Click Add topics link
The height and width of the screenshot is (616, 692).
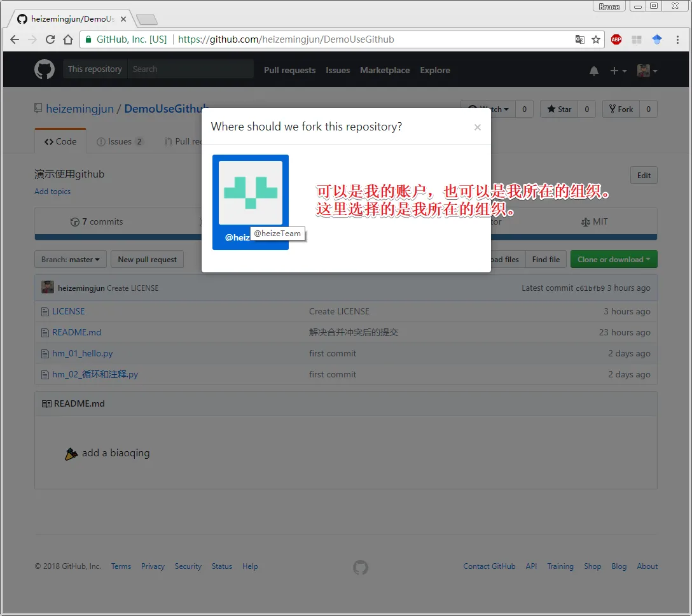(53, 191)
